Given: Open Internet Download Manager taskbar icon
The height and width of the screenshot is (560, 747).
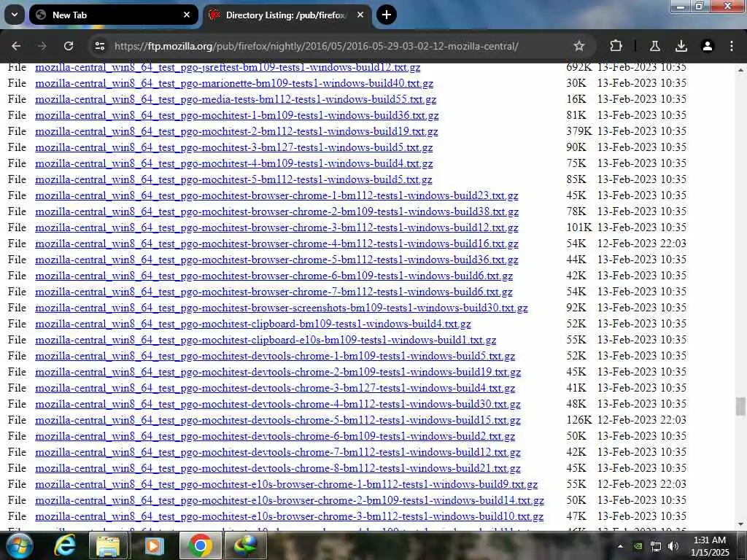Looking at the screenshot, I should pyautogui.click(x=245, y=545).
